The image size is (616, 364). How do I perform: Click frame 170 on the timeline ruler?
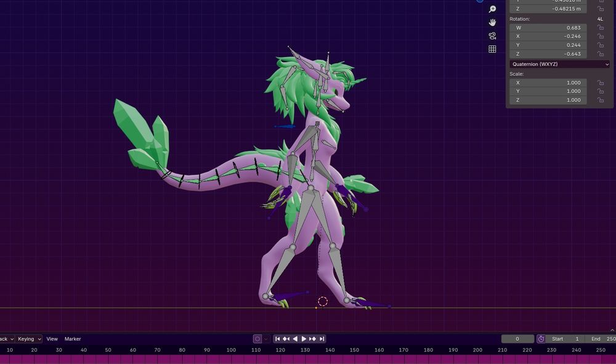(x=403, y=350)
